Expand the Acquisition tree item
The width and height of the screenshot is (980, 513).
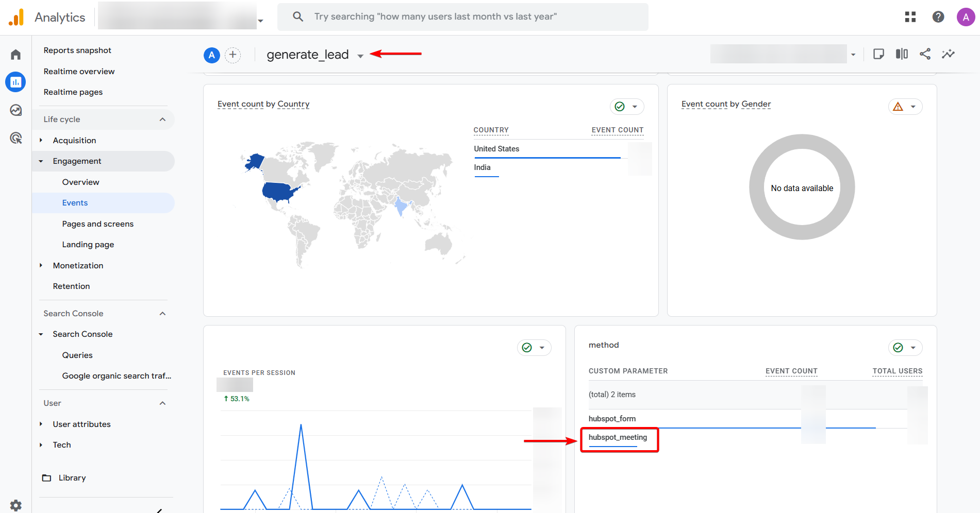41,140
